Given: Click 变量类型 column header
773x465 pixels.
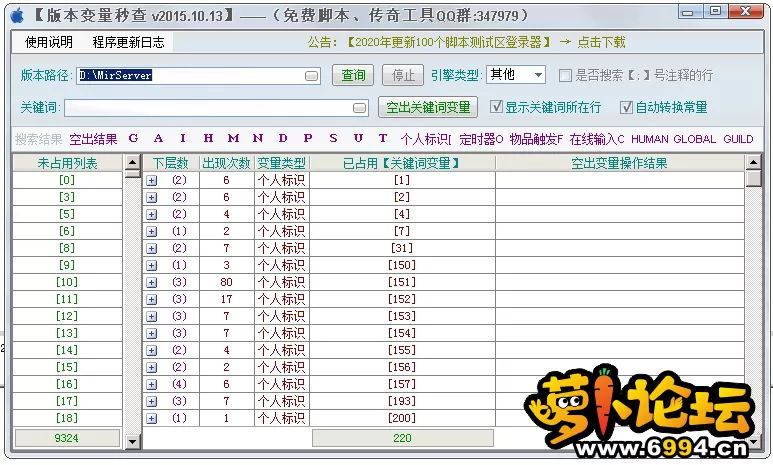Looking at the screenshot, I should tap(281, 163).
